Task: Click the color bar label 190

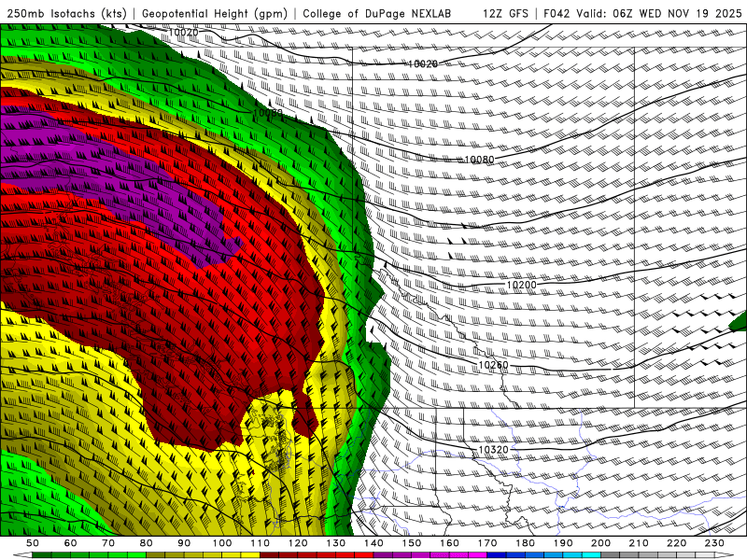Action: [563, 543]
